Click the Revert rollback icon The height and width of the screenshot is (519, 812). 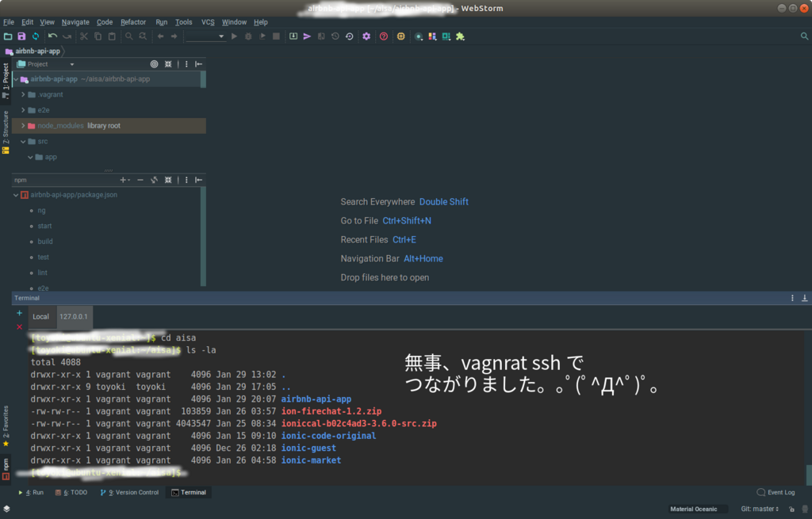coord(350,36)
